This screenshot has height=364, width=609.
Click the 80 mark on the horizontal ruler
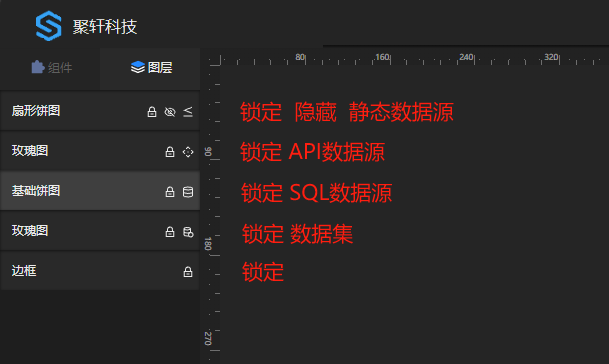pyautogui.click(x=300, y=57)
